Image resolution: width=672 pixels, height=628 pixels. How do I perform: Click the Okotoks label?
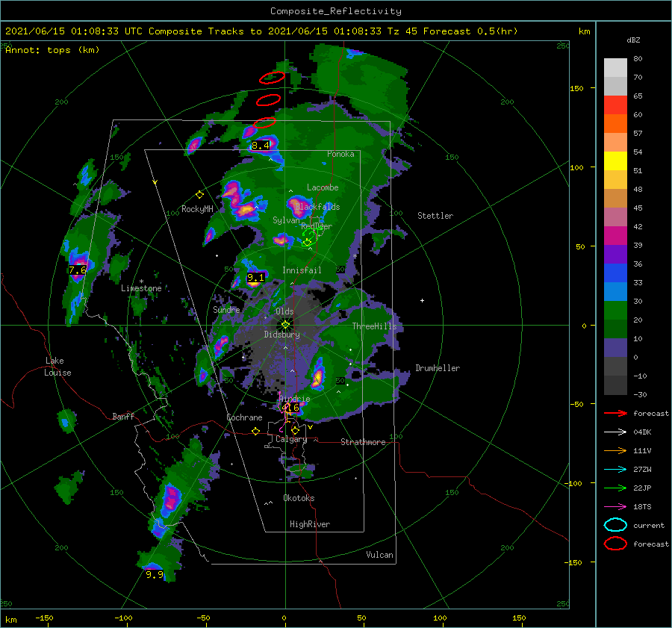coord(299,497)
